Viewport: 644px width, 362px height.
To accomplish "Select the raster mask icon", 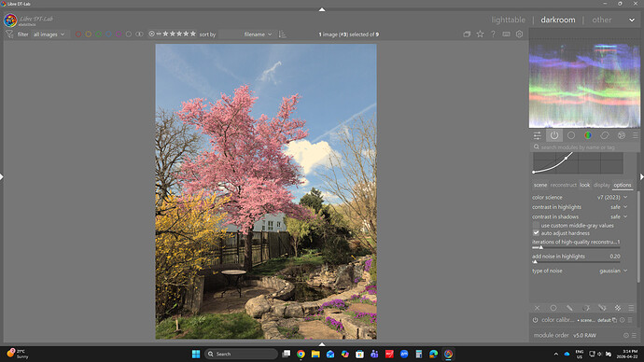I will tap(618, 308).
